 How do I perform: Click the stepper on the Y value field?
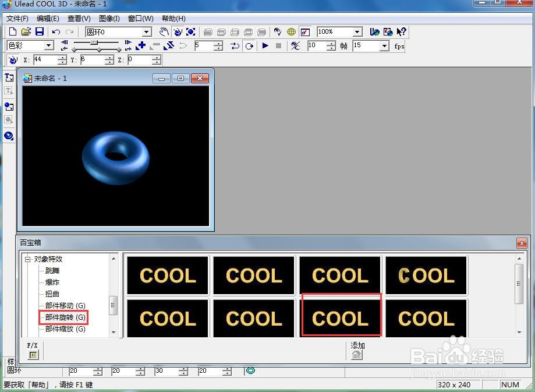[x=109, y=60]
